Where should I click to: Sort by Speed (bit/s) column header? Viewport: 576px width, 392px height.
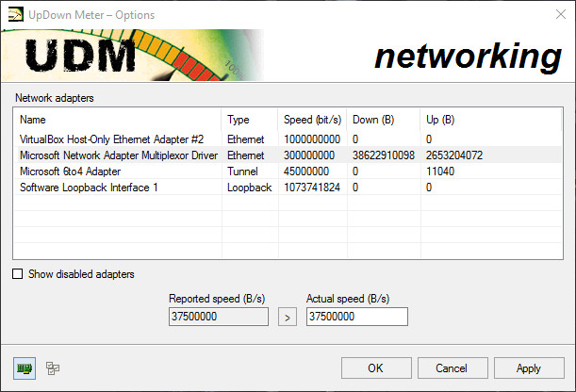(x=312, y=120)
